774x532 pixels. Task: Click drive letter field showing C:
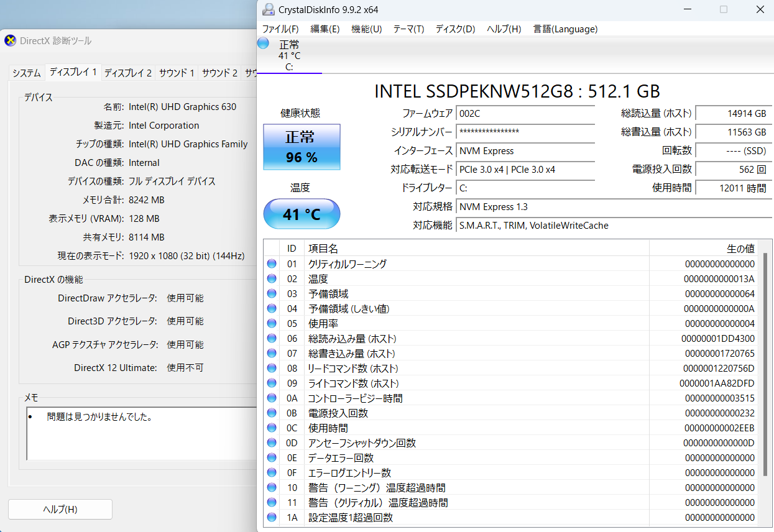click(x=525, y=188)
